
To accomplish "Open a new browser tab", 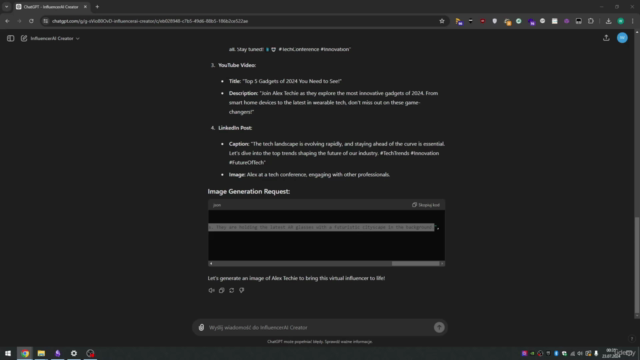I will click(x=97, y=7).
